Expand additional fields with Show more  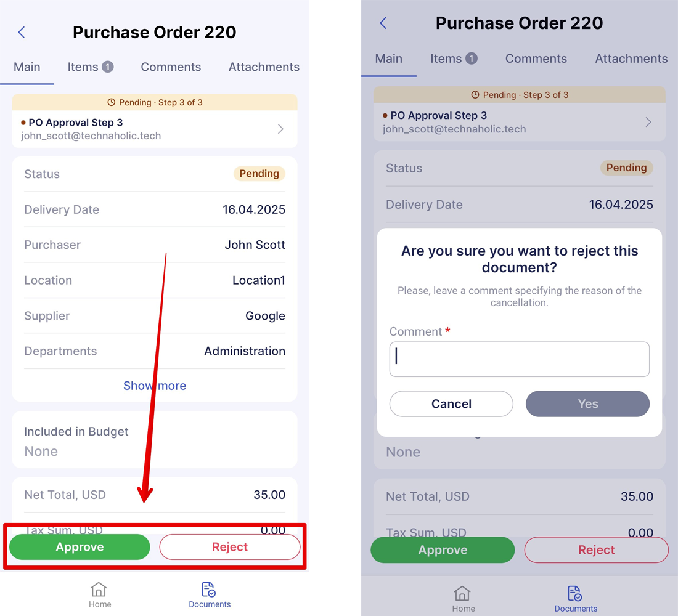pyautogui.click(x=154, y=386)
